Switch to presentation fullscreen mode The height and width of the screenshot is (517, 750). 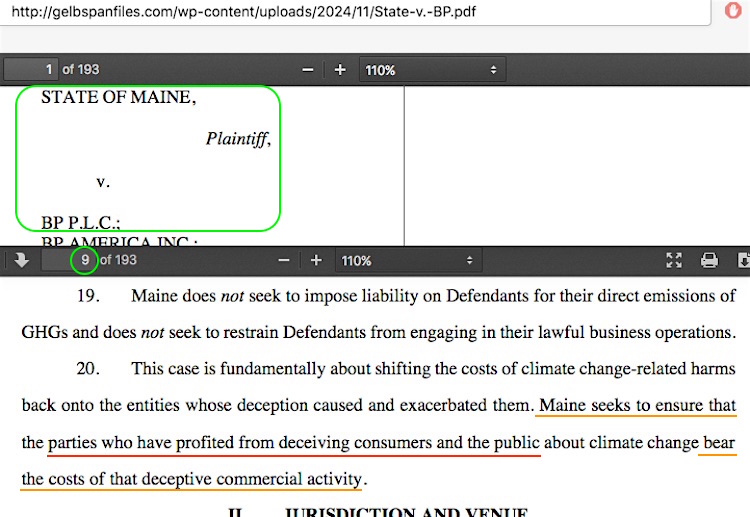[x=674, y=260]
